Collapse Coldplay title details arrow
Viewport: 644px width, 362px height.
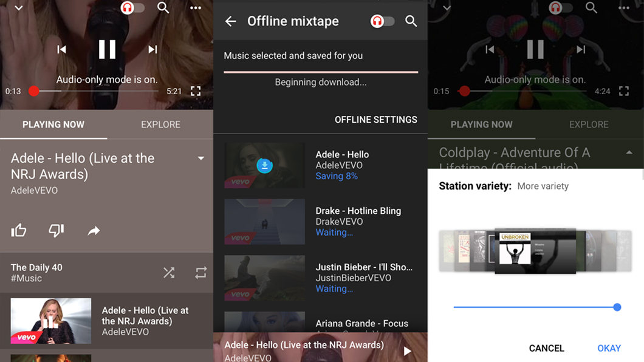pos(629,152)
